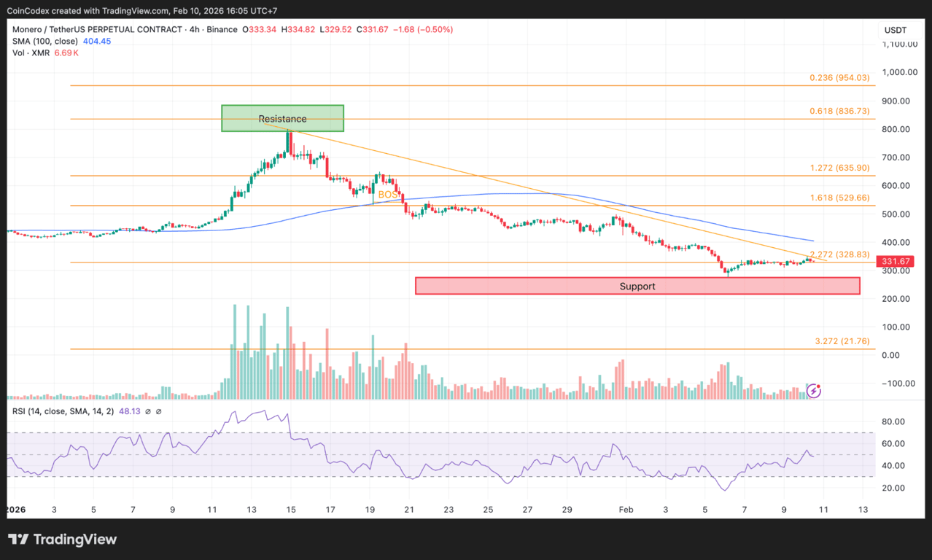Click the red Support zone label

(637, 286)
